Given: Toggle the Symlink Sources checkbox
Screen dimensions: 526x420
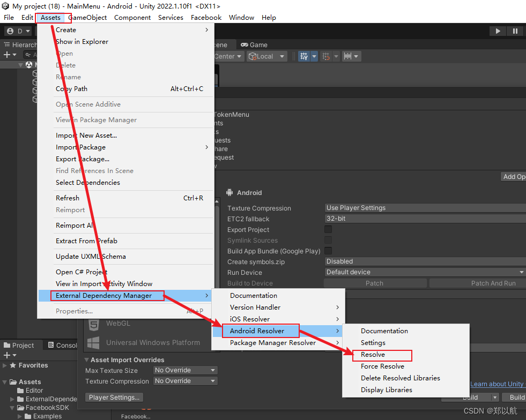Looking at the screenshot, I should [328, 240].
